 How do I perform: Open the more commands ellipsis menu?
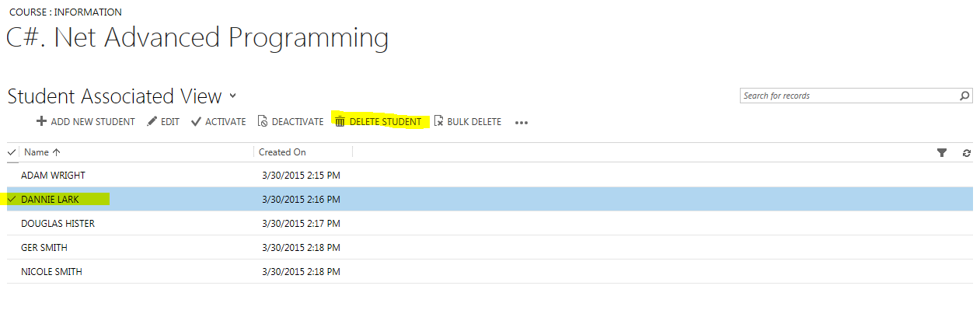click(521, 123)
